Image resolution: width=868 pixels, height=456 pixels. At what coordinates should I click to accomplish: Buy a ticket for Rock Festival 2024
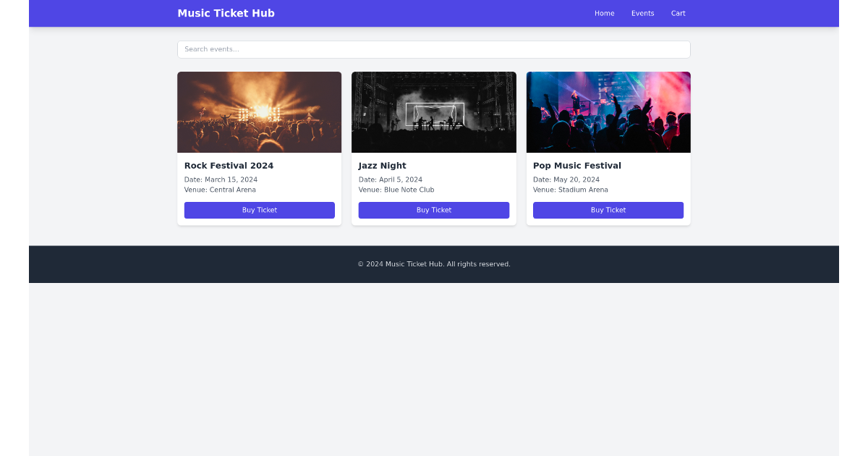[x=259, y=210]
